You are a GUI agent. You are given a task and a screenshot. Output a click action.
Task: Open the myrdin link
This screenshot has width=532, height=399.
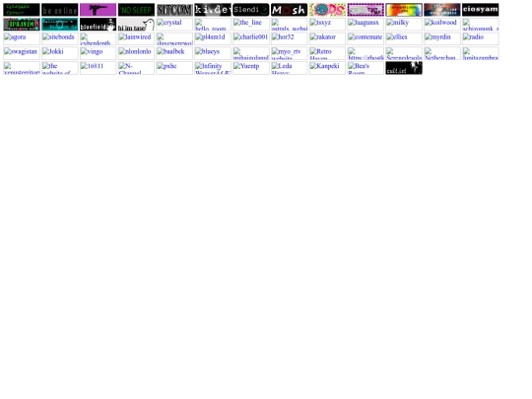pyautogui.click(x=442, y=39)
